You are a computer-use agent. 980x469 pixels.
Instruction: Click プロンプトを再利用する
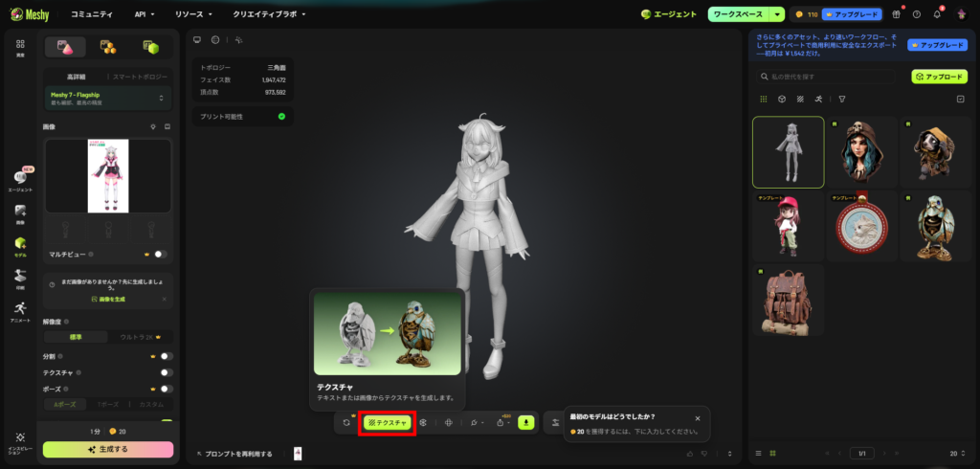(x=235, y=454)
